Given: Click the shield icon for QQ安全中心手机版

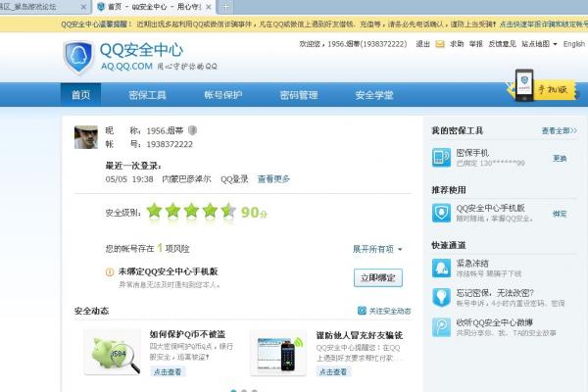Looking at the screenshot, I should click(441, 213).
